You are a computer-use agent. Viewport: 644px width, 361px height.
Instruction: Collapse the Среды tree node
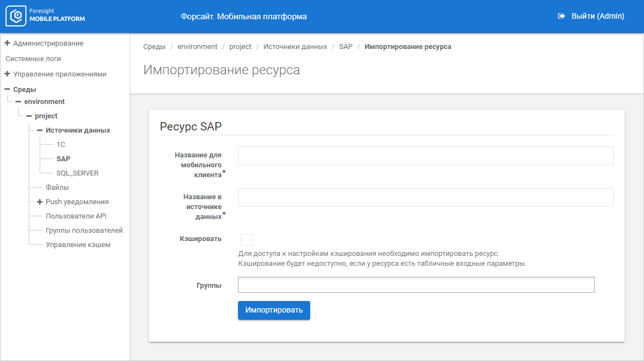point(7,89)
